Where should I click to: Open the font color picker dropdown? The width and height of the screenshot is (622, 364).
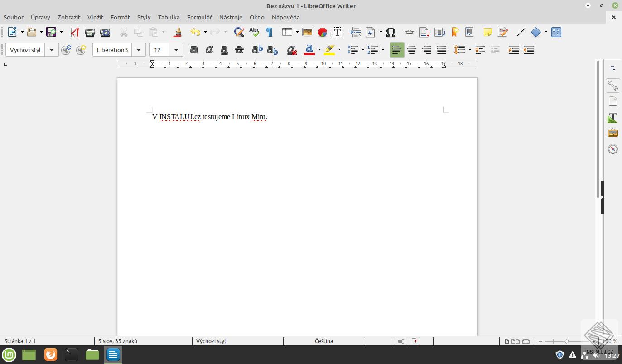(x=318, y=50)
